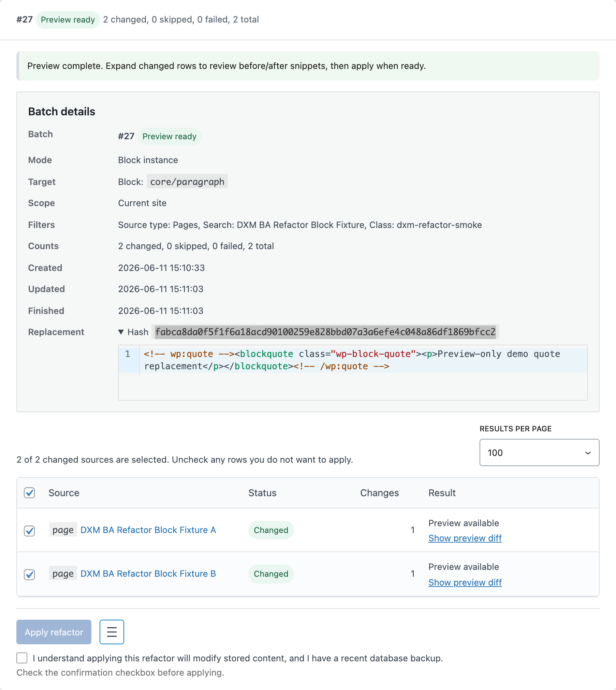616x690 pixels.
Task: Click the page tag on Fixture A row
Action: 63,530
